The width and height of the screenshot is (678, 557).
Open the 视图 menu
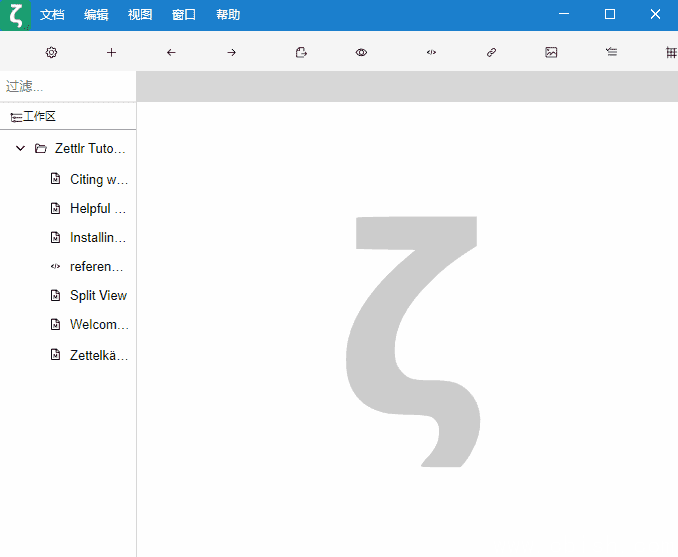coord(140,15)
